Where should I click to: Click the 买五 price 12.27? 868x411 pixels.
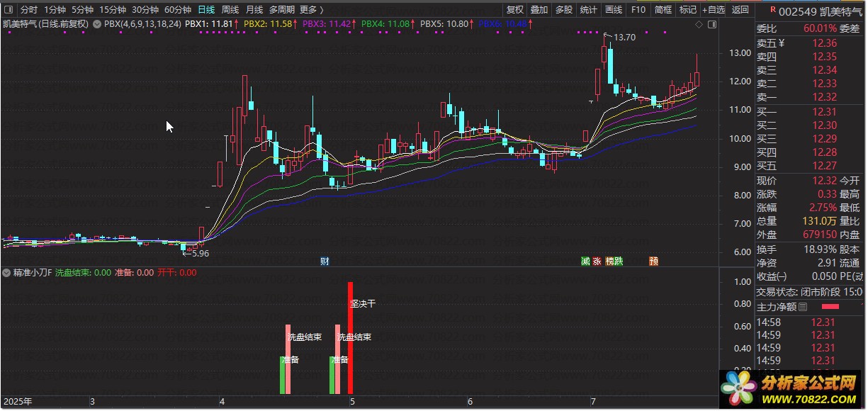[824, 166]
